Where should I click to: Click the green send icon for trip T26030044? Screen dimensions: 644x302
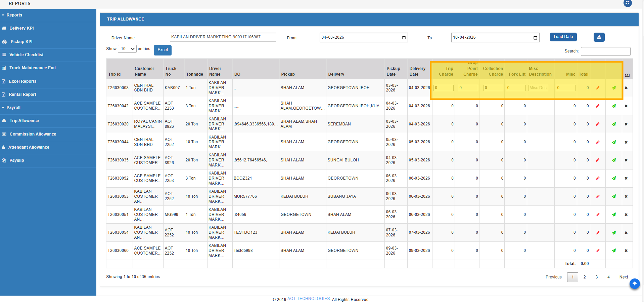(614, 142)
